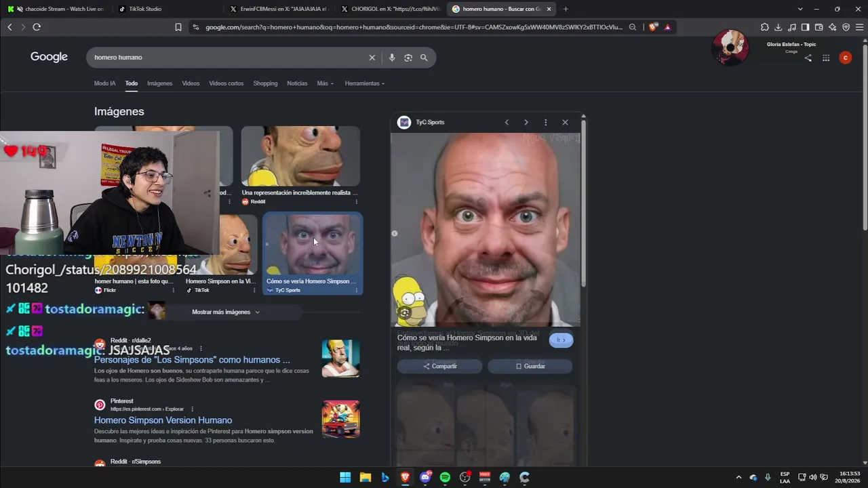Open the Leo AI sparkle icon
This screenshot has width=868, height=488.
(x=833, y=27)
